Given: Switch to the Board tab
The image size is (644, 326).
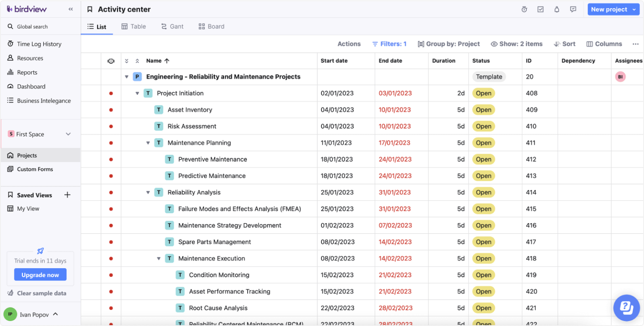Looking at the screenshot, I should [211, 26].
